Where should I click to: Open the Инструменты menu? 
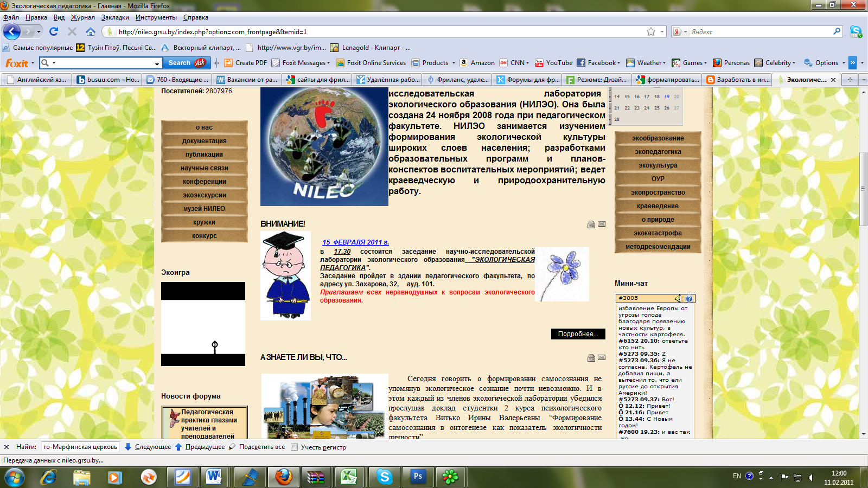156,17
